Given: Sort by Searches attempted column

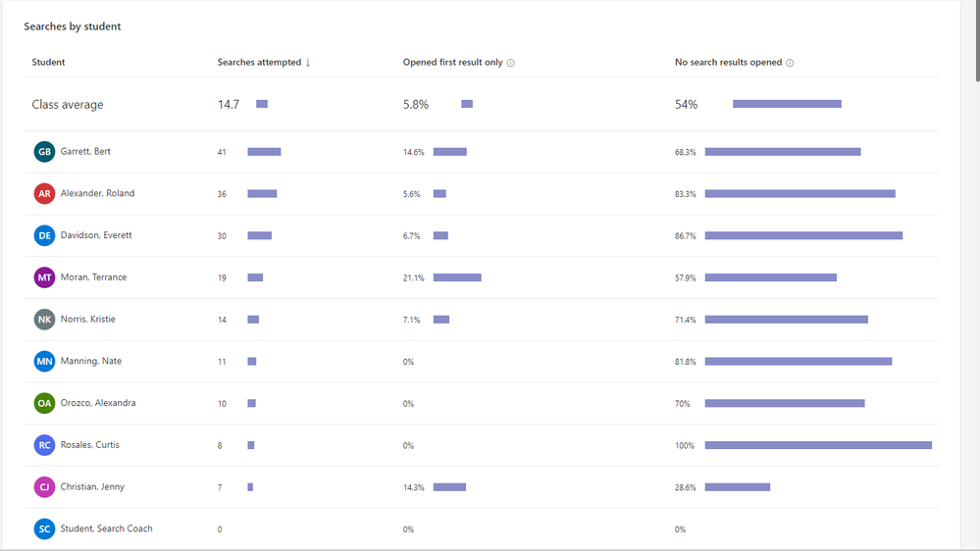Looking at the screenshot, I should [259, 63].
